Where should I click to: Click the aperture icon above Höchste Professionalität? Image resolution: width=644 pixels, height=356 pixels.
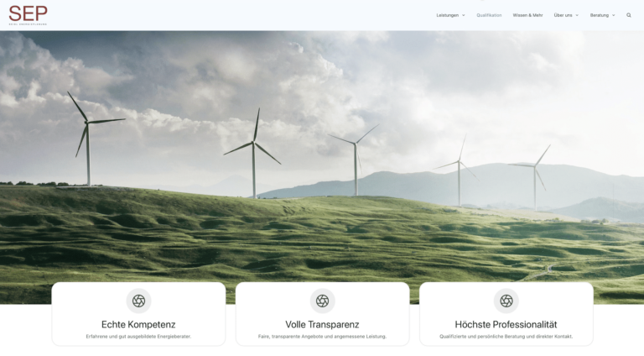(506, 301)
